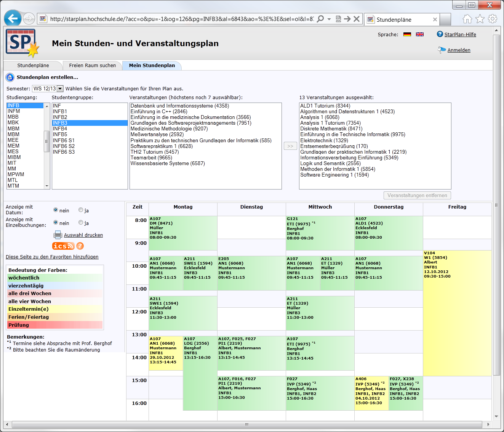Click the Thursday A406 IVP (5349) yellow entry
This screenshot has height=432, width=504.
pos(371,393)
